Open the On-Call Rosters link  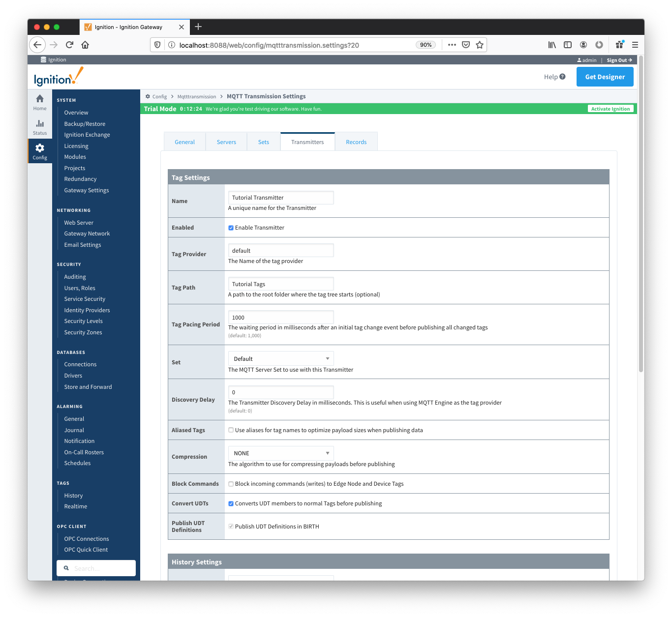tap(84, 452)
